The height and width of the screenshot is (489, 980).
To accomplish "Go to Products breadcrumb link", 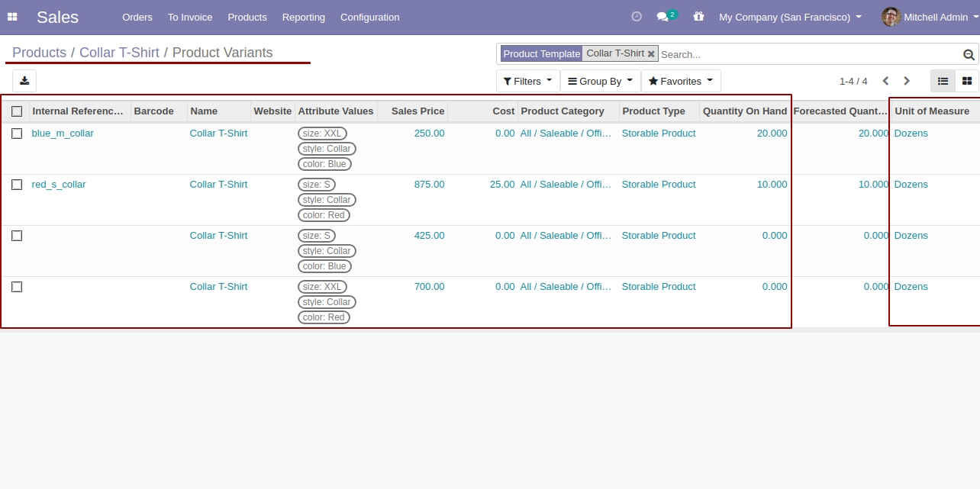I will pyautogui.click(x=39, y=53).
